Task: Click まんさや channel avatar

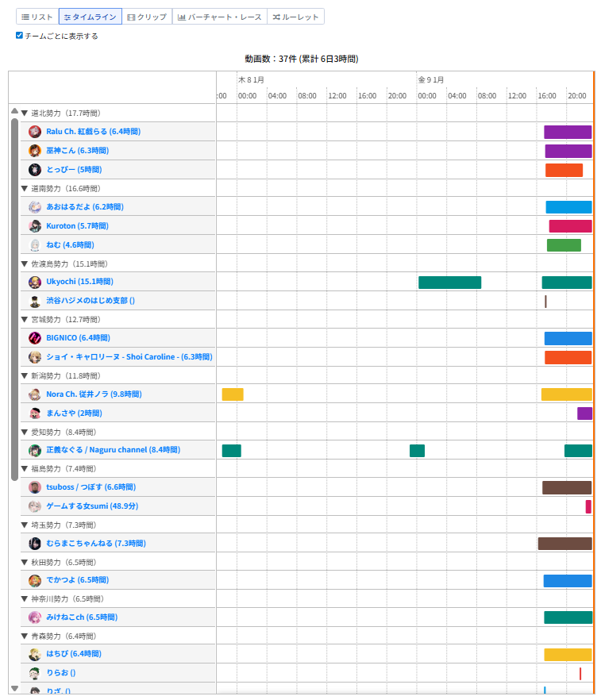Action: (x=35, y=413)
